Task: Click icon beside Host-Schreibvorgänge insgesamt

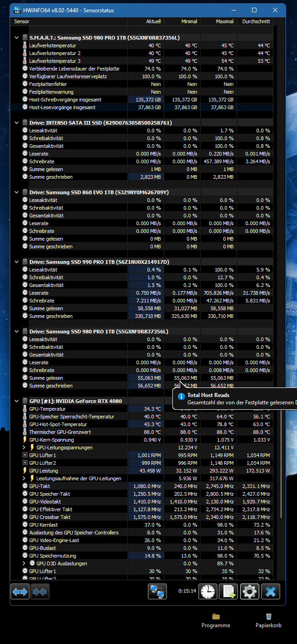Action: tap(25, 100)
